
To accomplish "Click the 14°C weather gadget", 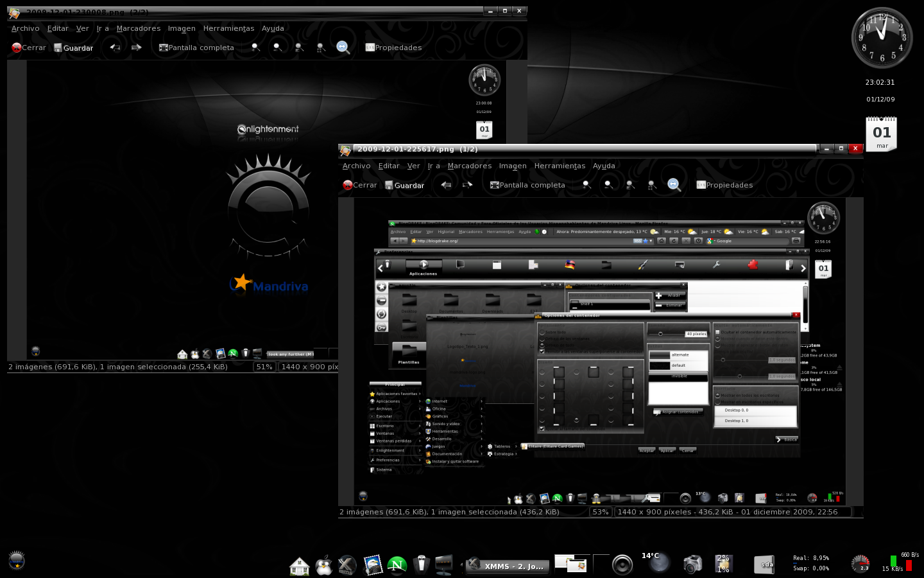I will click(657, 562).
